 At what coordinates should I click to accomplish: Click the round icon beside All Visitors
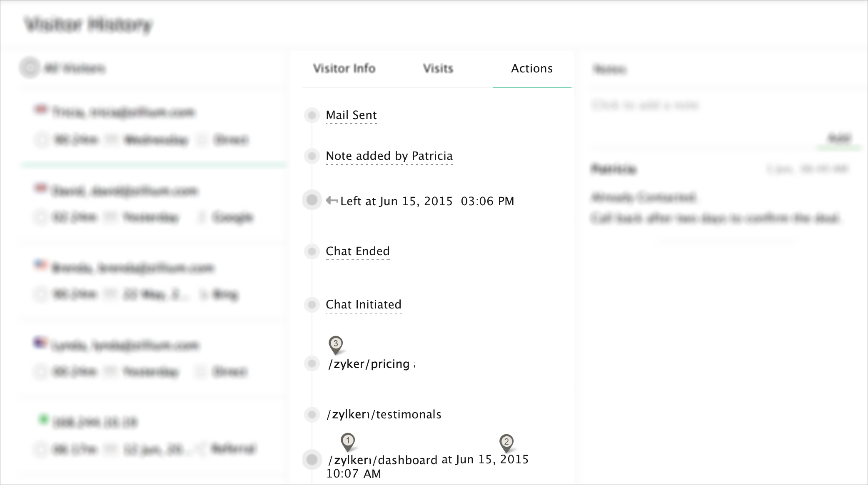[30, 68]
